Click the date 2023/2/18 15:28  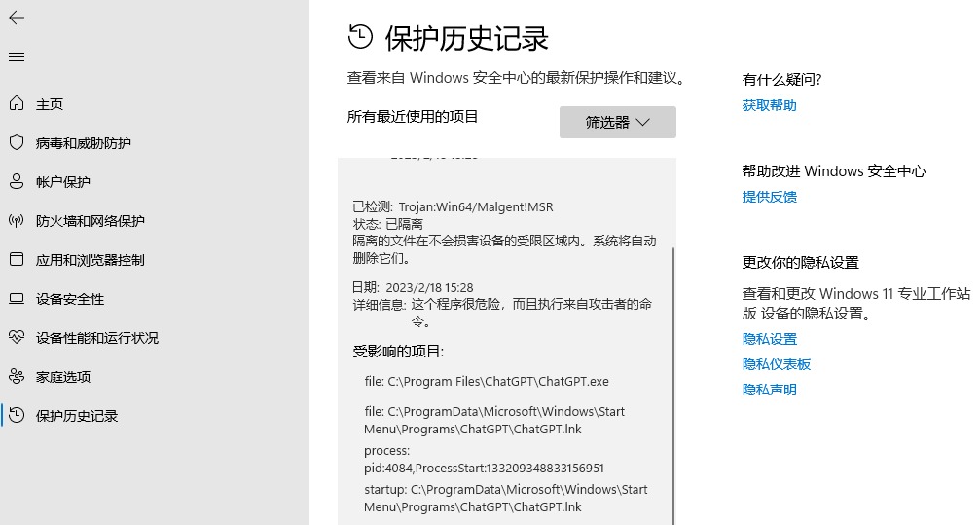(429, 288)
